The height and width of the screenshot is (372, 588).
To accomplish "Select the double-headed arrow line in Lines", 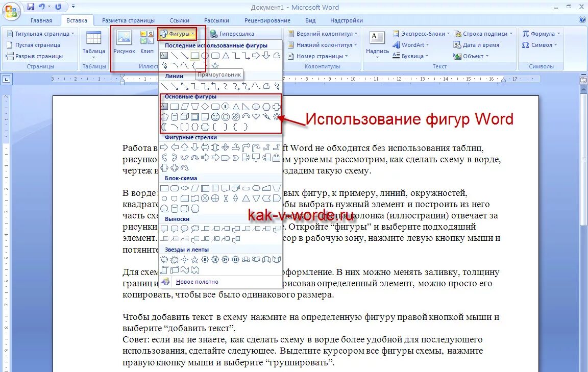I will click(184, 86).
